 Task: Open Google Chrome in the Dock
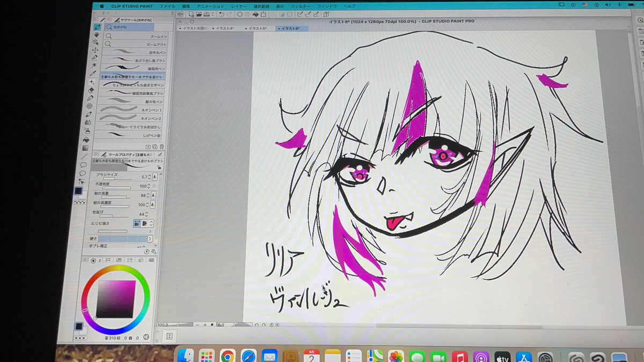(x=228, y=356)
